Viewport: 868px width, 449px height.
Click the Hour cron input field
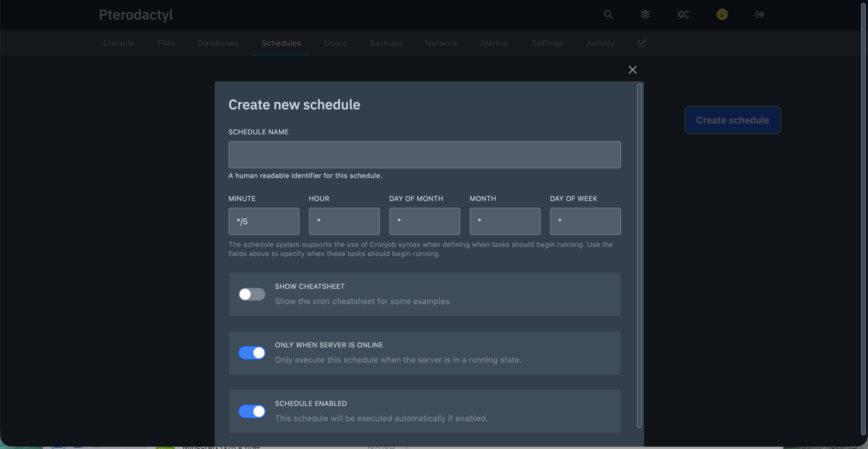[x=344, y=221]
